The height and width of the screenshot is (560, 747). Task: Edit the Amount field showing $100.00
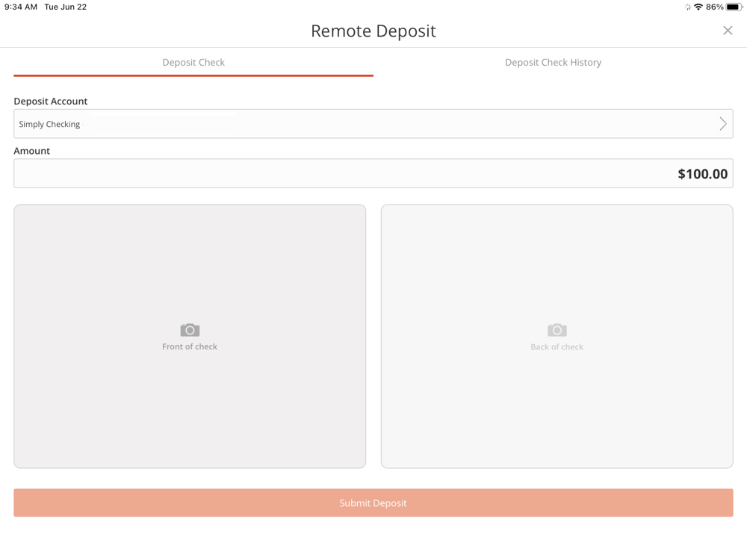[x=373, y=173]
